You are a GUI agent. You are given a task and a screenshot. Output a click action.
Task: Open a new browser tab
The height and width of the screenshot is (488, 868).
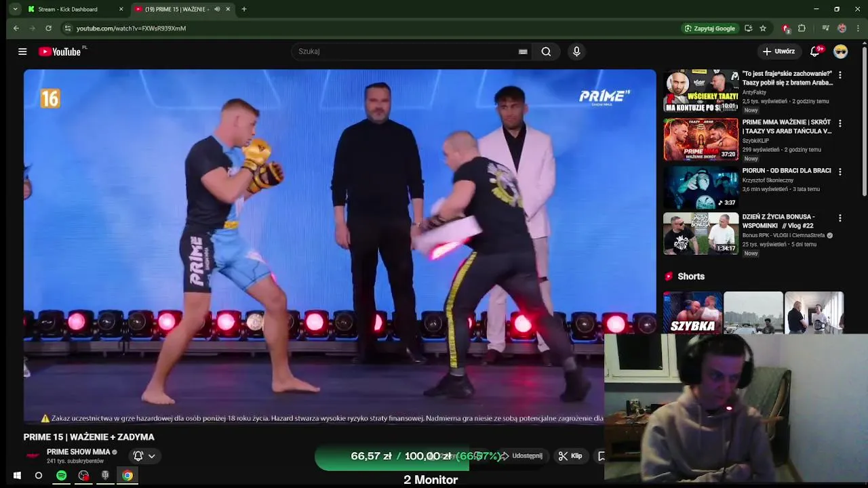244,9
